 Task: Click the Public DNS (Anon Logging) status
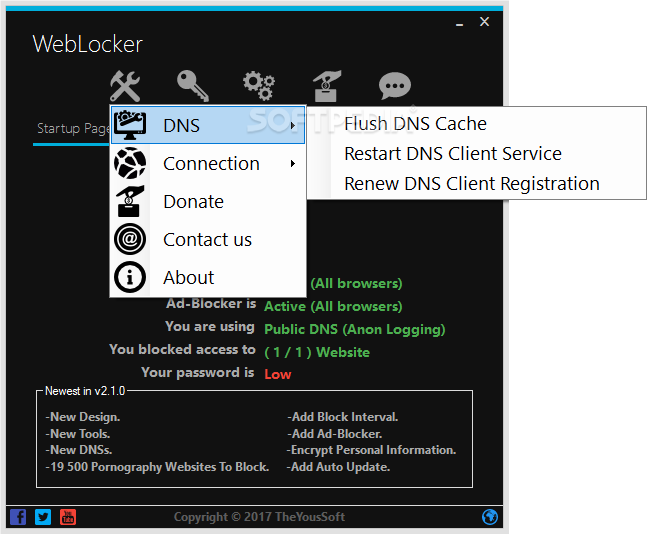[355, 329]
